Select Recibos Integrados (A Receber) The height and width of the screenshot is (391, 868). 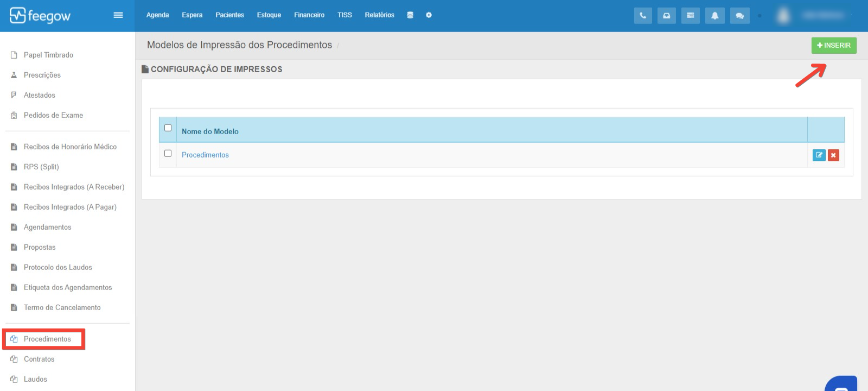[x=74, y=187]
